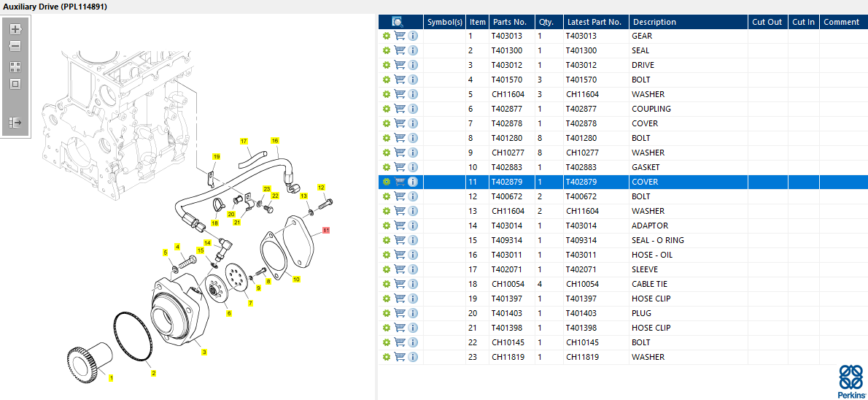Click highlighted red callout 11 in diagram
This screenshot has width=868, height=400.
[326, 229]
